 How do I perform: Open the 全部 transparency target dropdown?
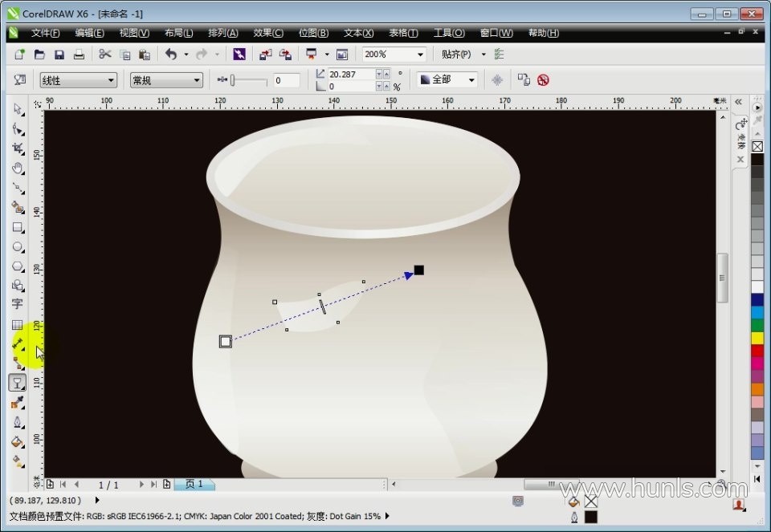tap(471, 80)
